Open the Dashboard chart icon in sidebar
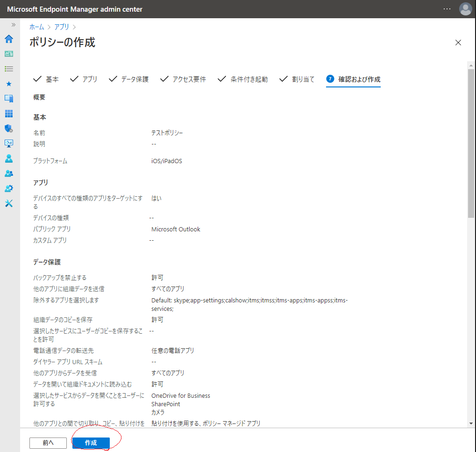This screenshot has width=476, height=452. point(9,54)
